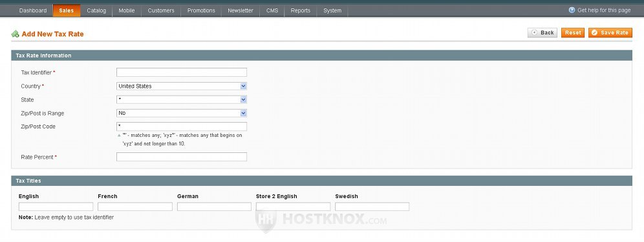Viewport: 644px width, 242px height.
Task: Click the 'Tax Identifier' label
Action: (36, 72)
